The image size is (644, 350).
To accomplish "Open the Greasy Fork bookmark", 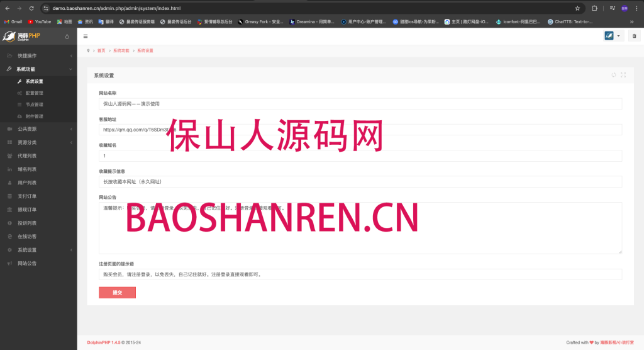I will [x=260, y=22].
